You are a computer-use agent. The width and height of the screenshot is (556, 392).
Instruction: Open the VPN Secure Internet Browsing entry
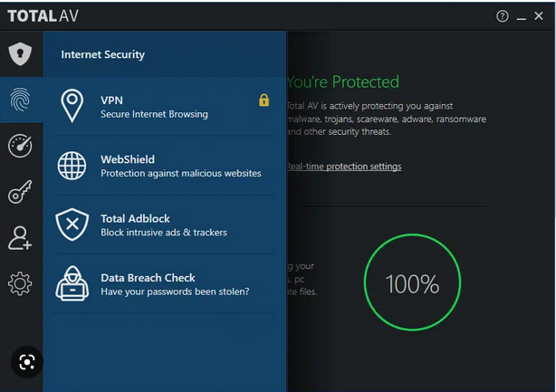tap(154, 107)
